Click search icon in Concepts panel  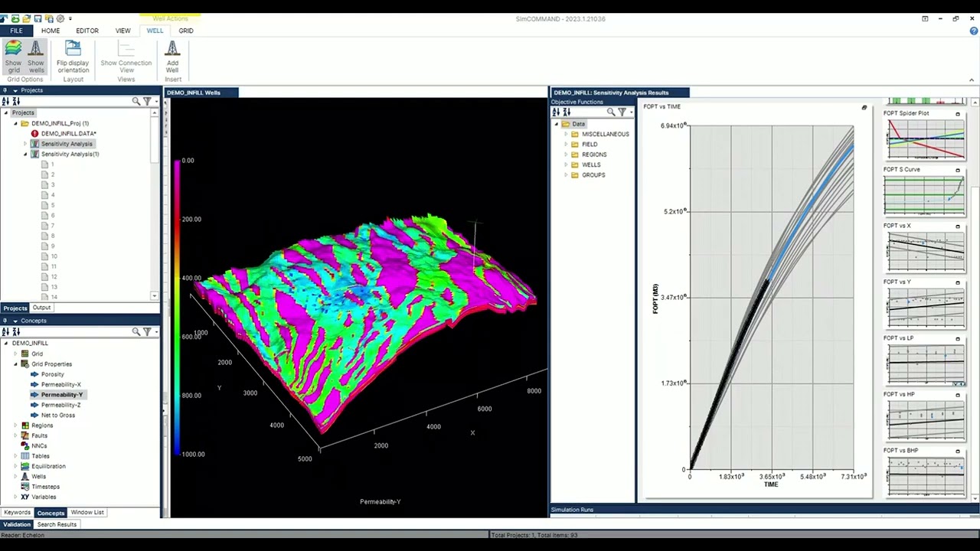pos(136,331)
